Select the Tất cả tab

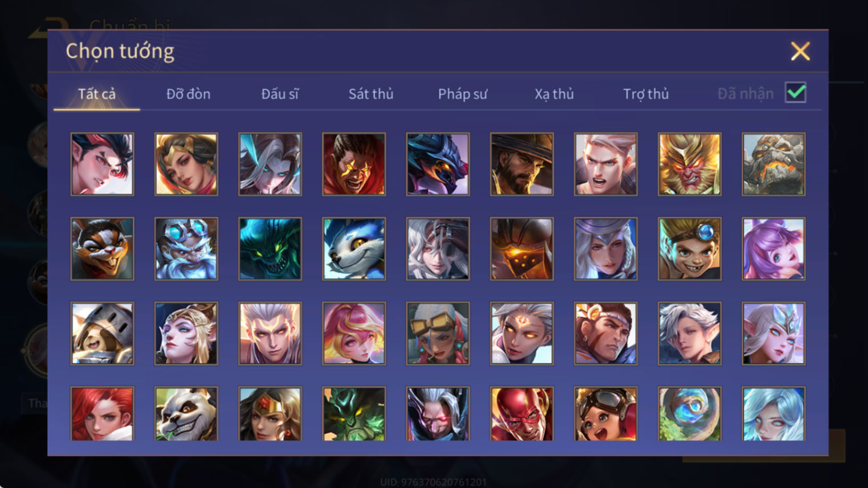(97, 94)
